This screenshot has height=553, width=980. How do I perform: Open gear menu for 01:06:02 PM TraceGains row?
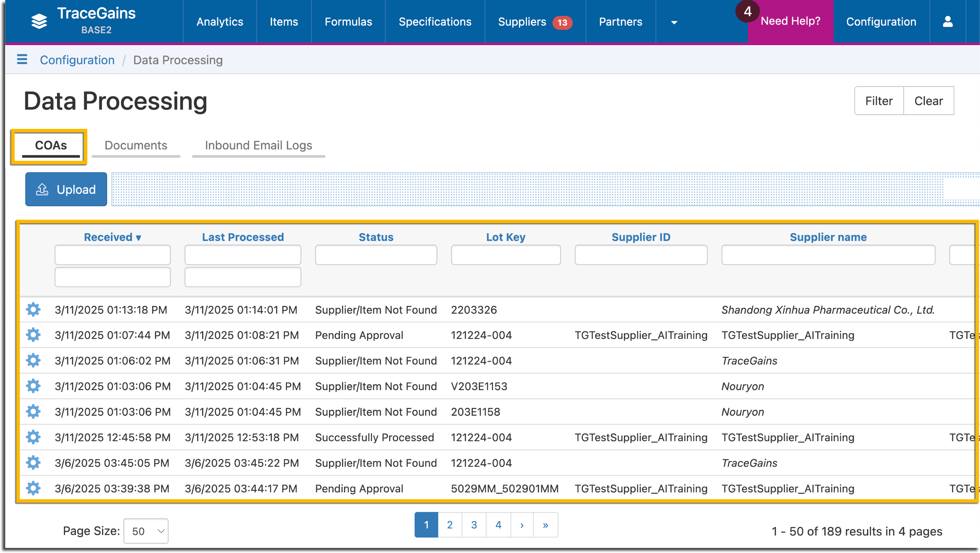[33, 360]
